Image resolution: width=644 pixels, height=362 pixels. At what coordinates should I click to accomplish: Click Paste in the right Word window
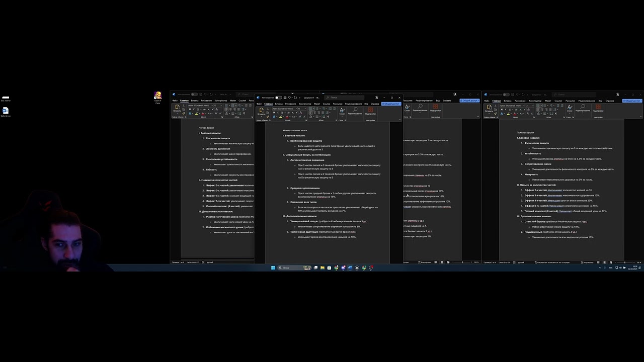(489, 108)
